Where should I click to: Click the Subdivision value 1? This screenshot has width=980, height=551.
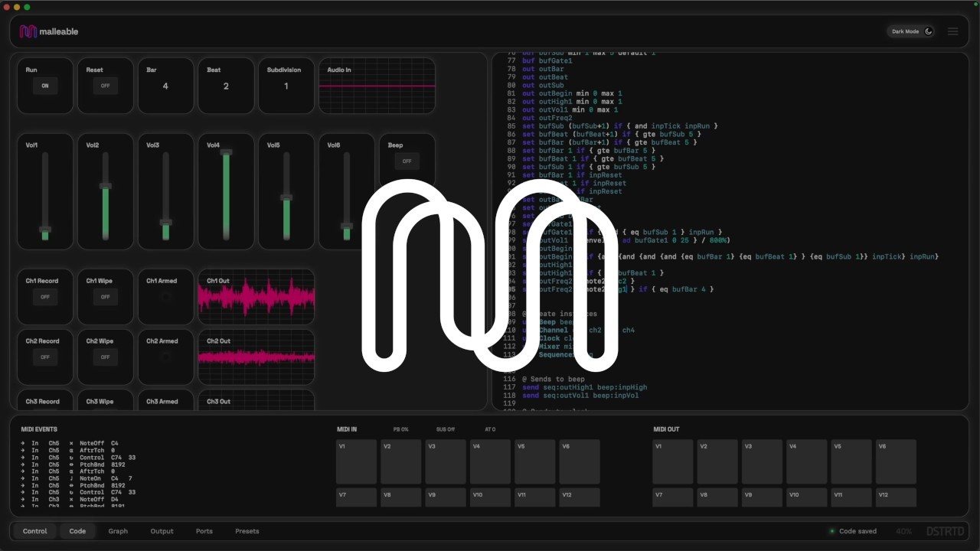286,86
